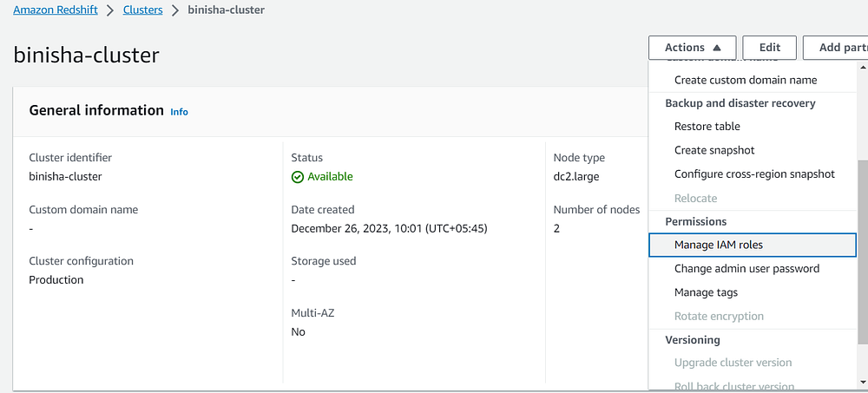
Task: Go to Amazon Redshift breadcrumb link
Action: coord(56,10)
